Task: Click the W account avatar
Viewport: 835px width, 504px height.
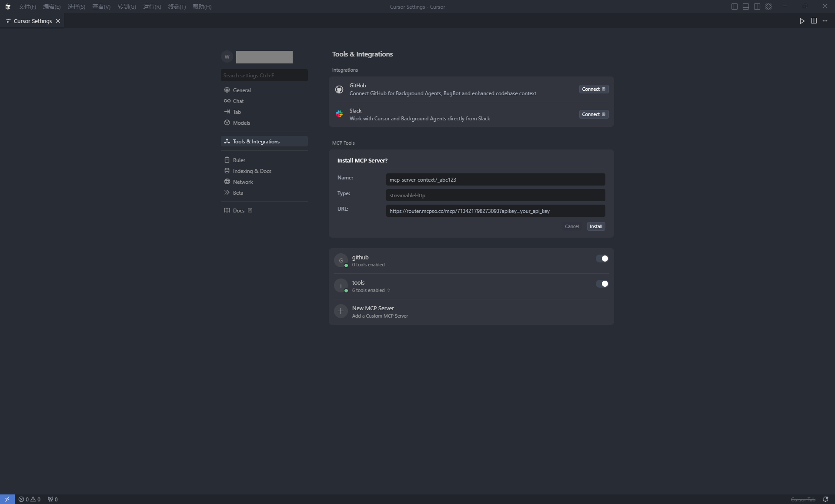Action: tap(227, 57)
